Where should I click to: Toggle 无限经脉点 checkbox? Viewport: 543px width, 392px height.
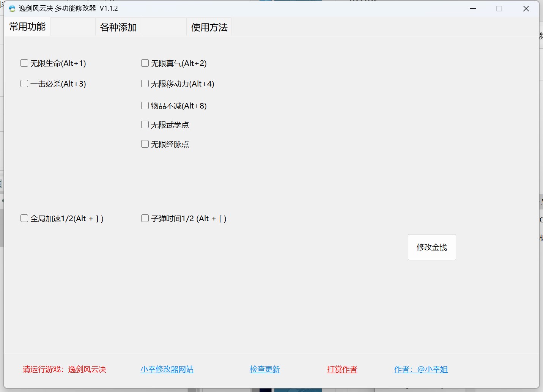(145, 144)
